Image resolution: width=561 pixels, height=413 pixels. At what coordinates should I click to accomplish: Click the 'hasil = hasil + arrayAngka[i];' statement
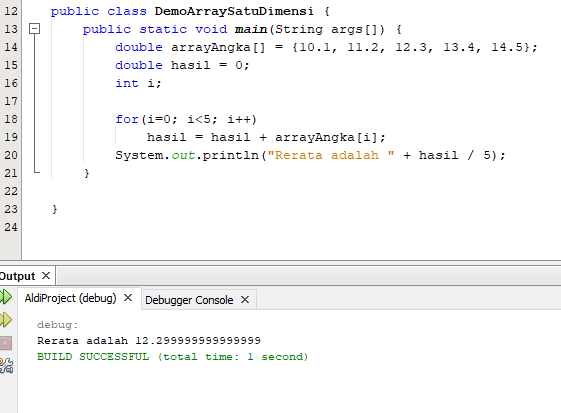tap(266, 137)
